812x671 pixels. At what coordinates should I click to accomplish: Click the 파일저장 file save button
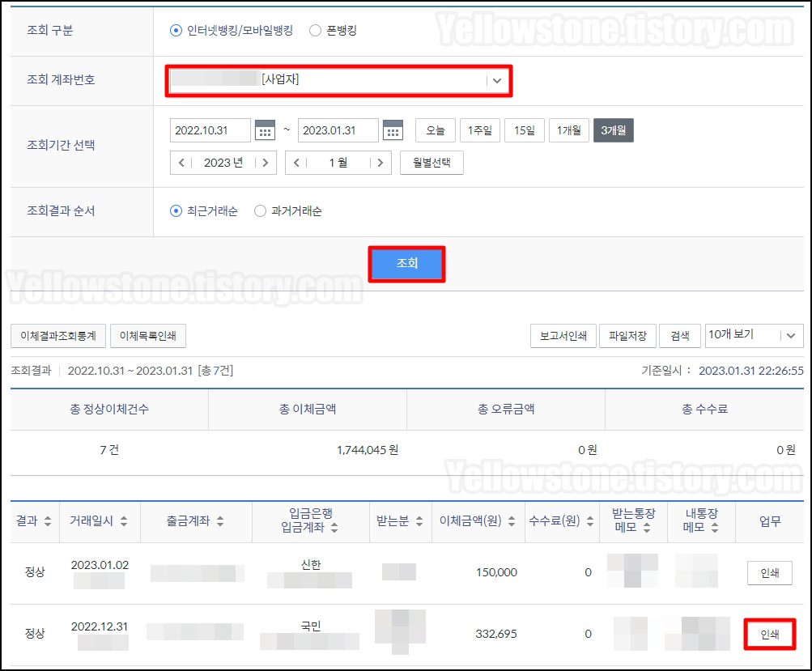click(x=627, y=335)
